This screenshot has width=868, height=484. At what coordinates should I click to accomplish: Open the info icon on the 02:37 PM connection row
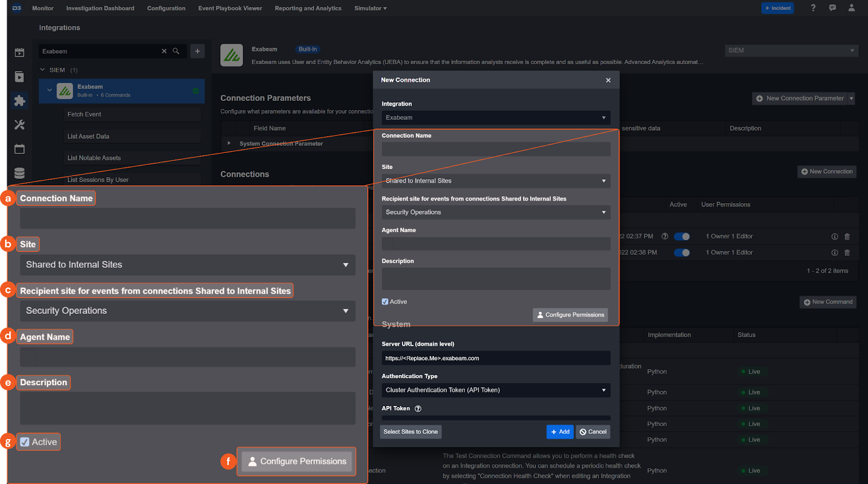pos(835,236)
